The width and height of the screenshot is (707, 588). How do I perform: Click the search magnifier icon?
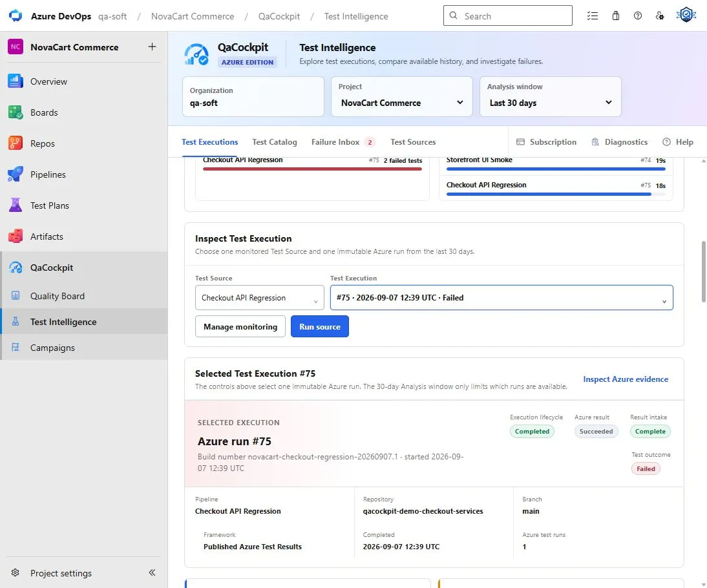coord(454,16)
